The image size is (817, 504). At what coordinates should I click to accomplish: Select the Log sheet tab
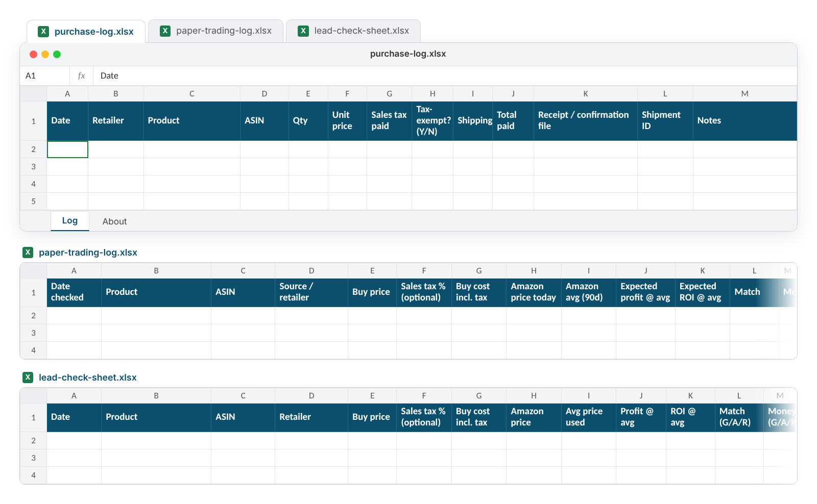[x=70, y=221]
